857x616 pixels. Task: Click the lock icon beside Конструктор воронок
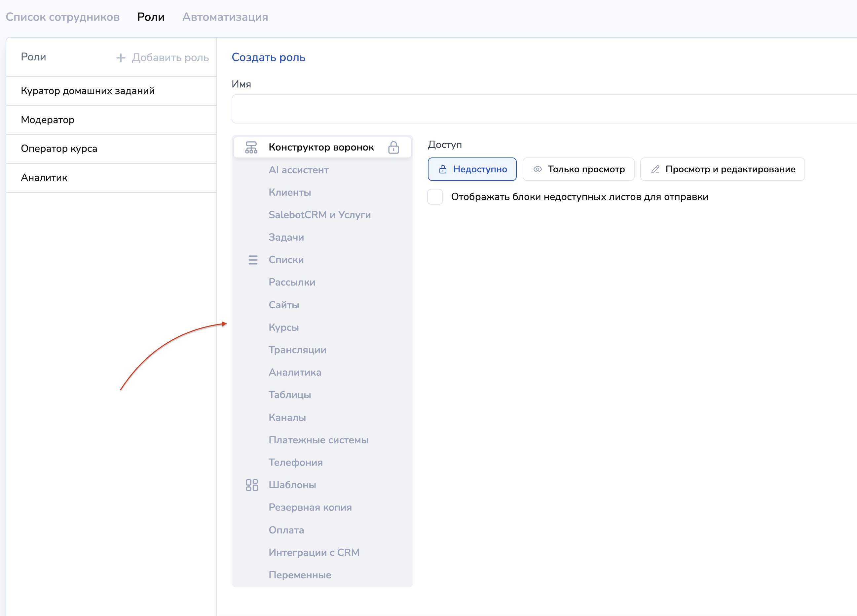tap(393, 147)
